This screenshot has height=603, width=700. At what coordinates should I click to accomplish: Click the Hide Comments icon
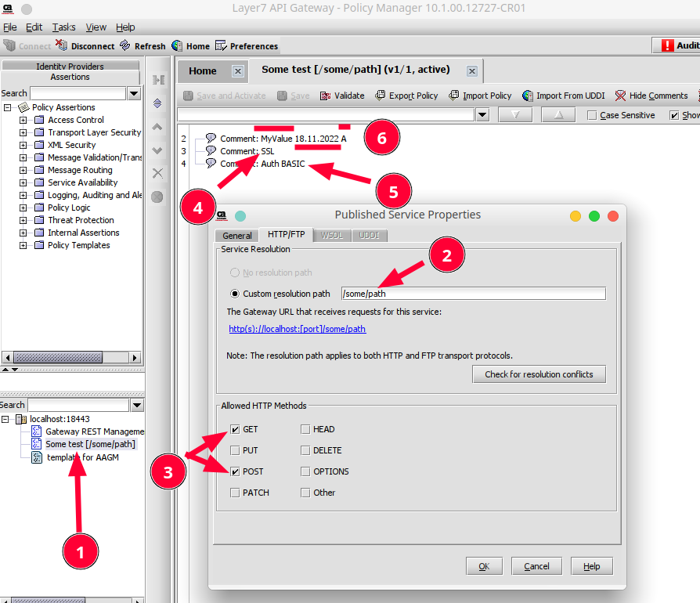(x=621, y=96)
